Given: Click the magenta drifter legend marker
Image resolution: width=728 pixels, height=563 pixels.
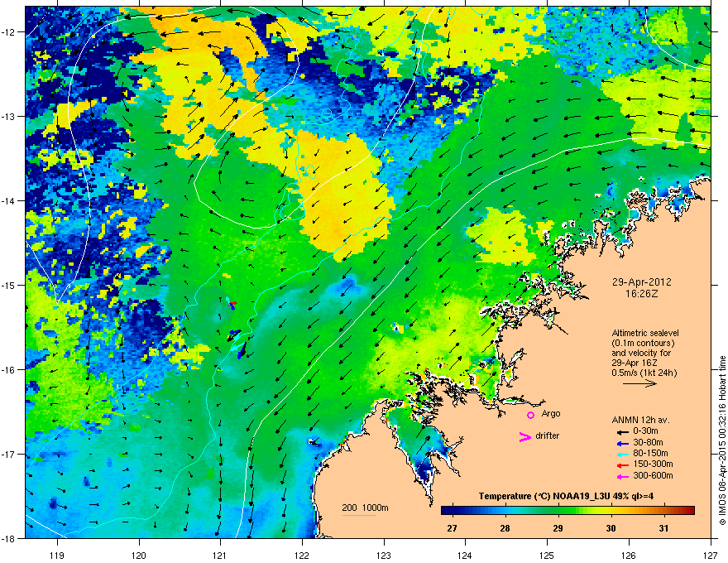Looking at the screenshot, I should pyautogui.click(x=524, y=436).
